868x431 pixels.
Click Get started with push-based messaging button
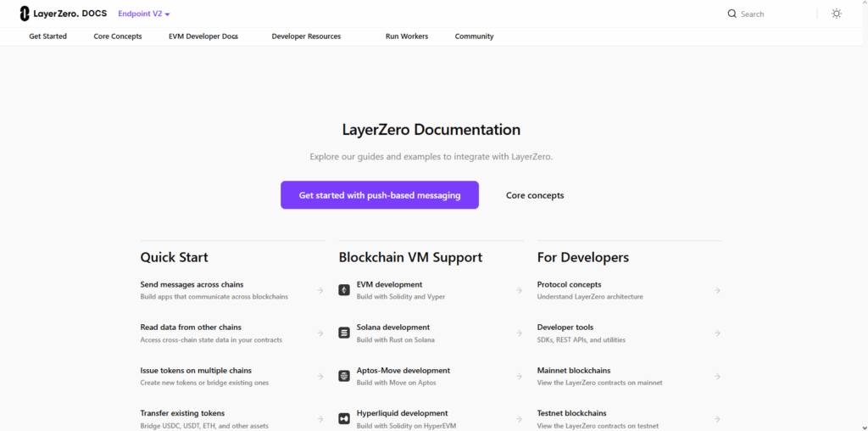[x=380, y=195]
